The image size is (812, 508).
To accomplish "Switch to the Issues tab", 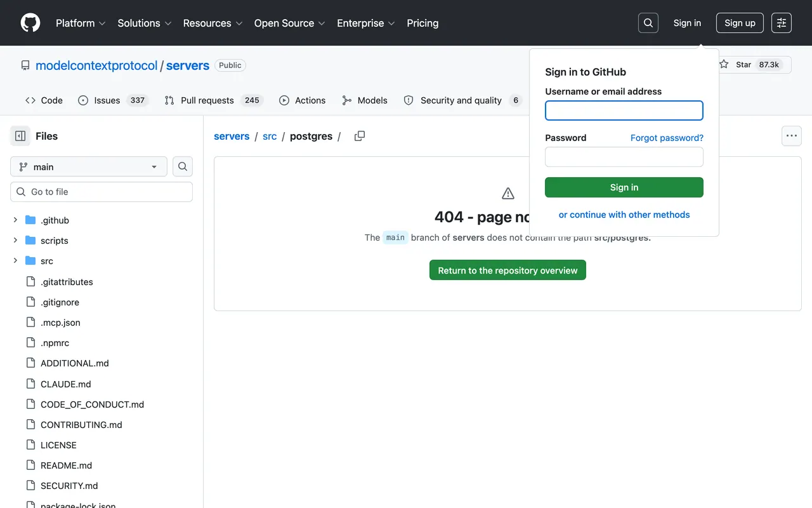I will click(x=113, y=100).
